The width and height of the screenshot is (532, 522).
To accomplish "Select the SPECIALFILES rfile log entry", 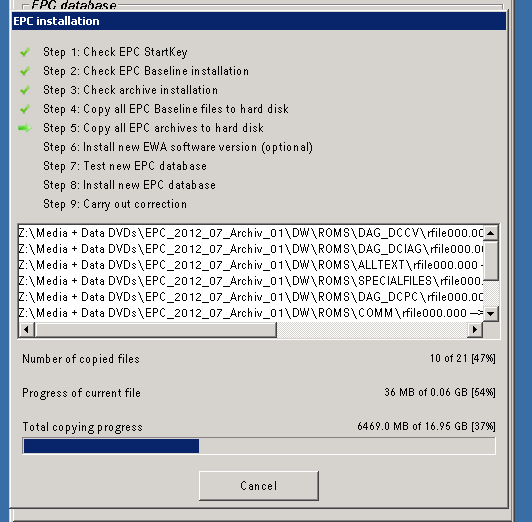I will (251, 281).
